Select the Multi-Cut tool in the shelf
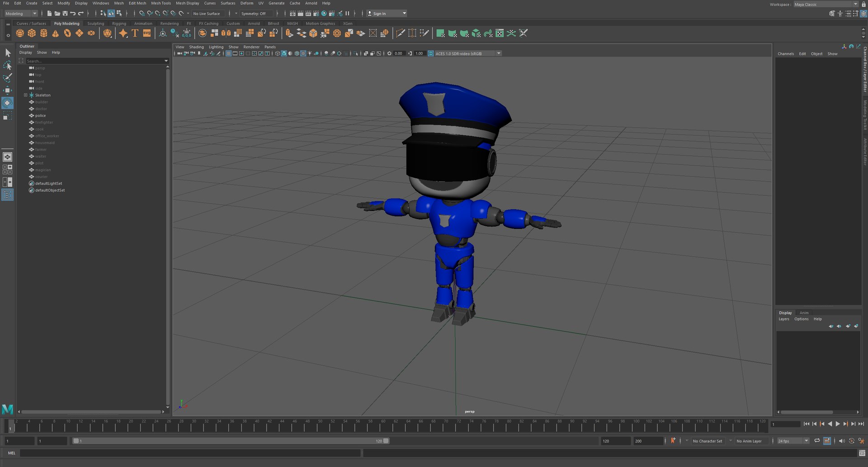The width and height of the screenshot is (868, 467). [x=400, y=33]
